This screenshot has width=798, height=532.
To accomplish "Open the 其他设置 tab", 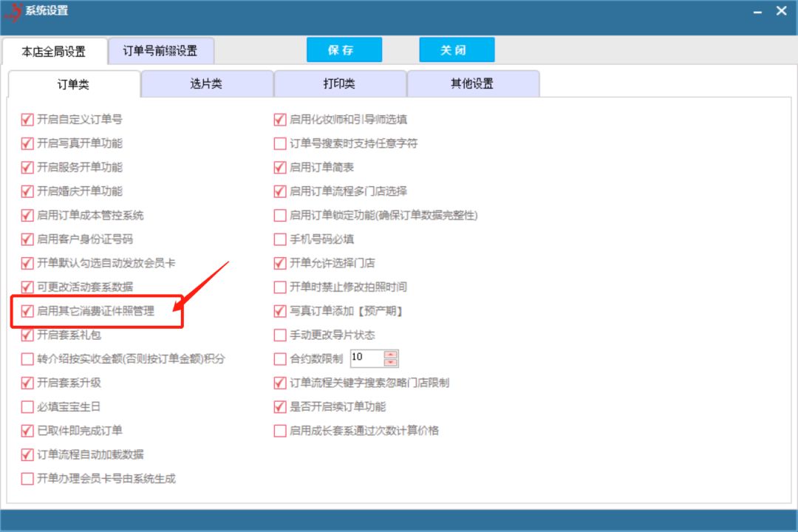I will click(x=474, y=83).
